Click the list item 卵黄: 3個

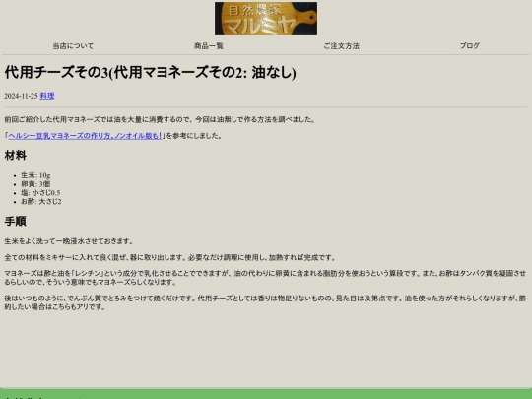point(35,184)
